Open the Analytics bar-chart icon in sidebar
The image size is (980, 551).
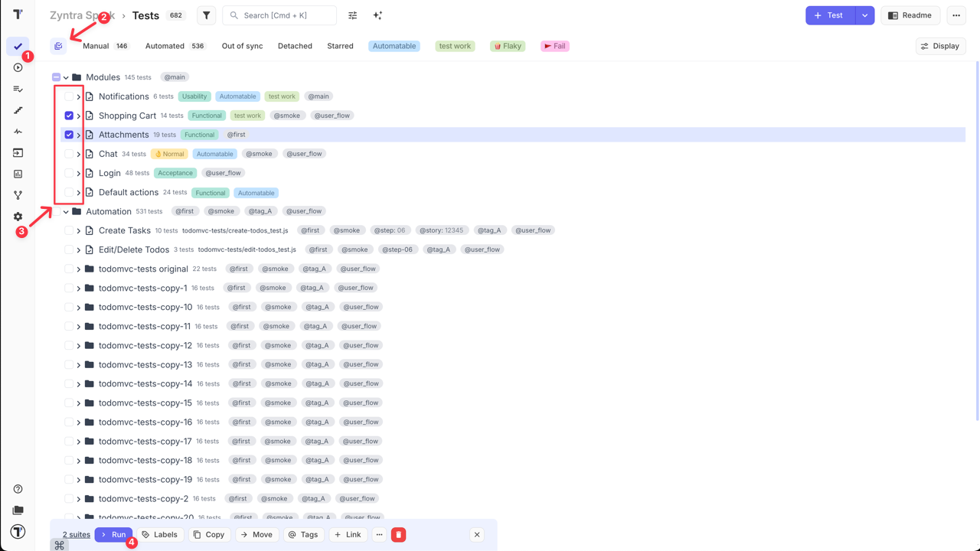coord(18,174)
